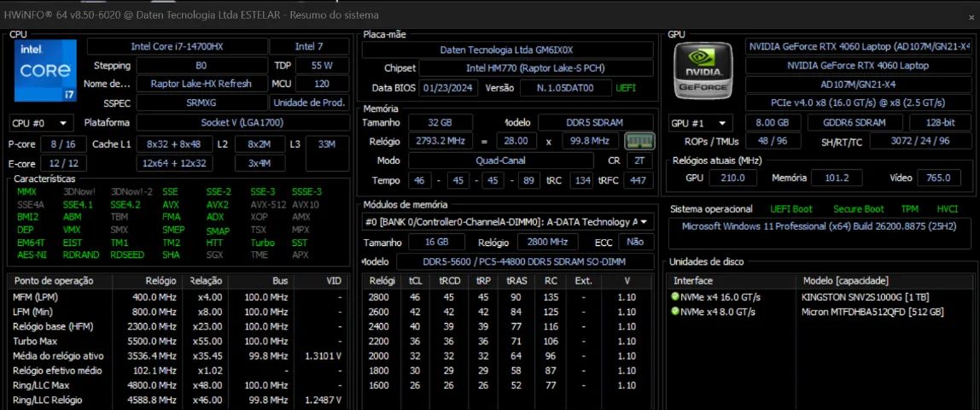Click the Intel HM770 chipset field
Viewport: 980px width, 410px height.
tap(536, 68)
